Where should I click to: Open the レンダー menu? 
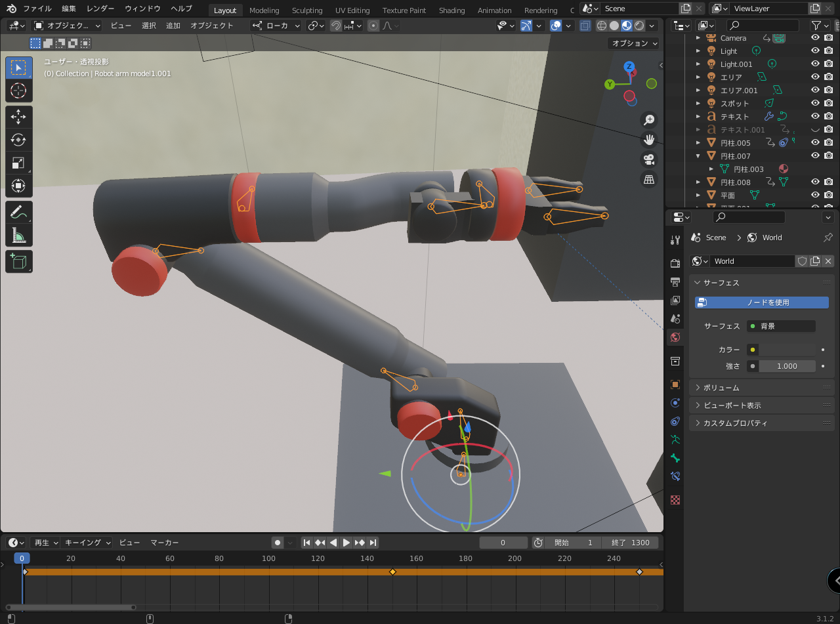(x=100, y=9)
